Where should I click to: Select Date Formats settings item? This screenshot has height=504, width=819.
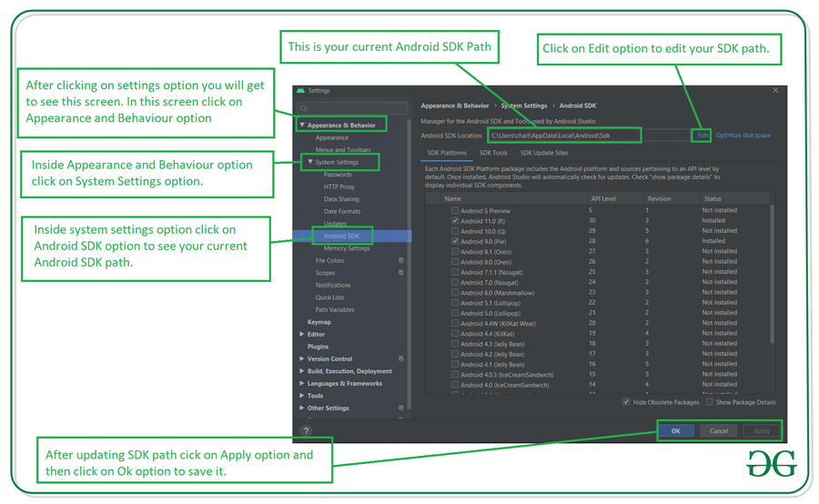341,212
